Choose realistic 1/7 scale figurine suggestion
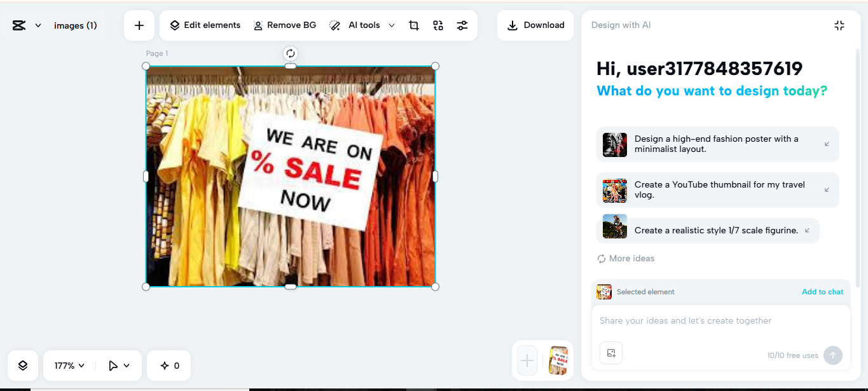Viewport: 868px width, 391px height. pos(708,231)
